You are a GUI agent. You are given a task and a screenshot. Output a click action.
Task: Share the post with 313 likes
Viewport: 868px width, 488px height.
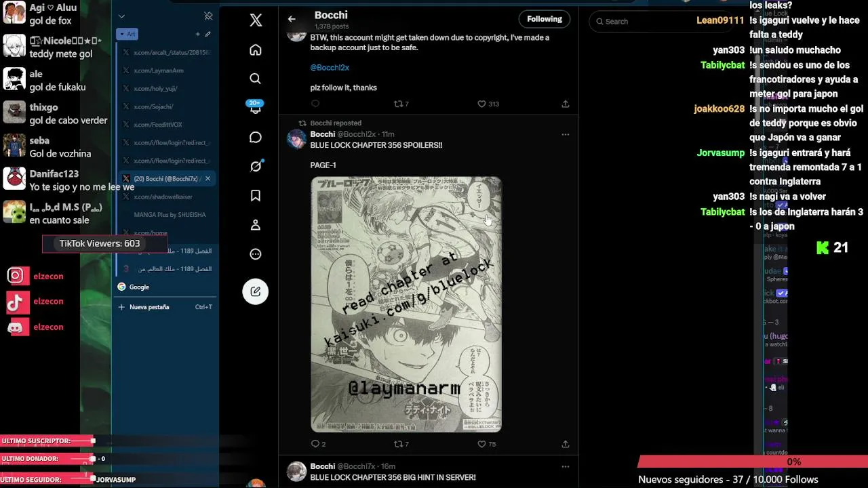click(x=565, y=104)
